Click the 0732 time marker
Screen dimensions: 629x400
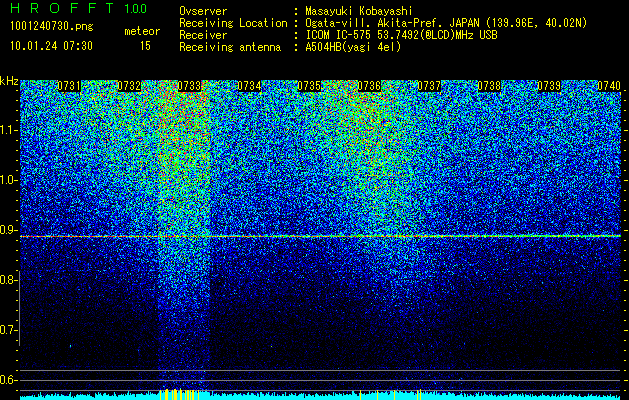[129, 86]
